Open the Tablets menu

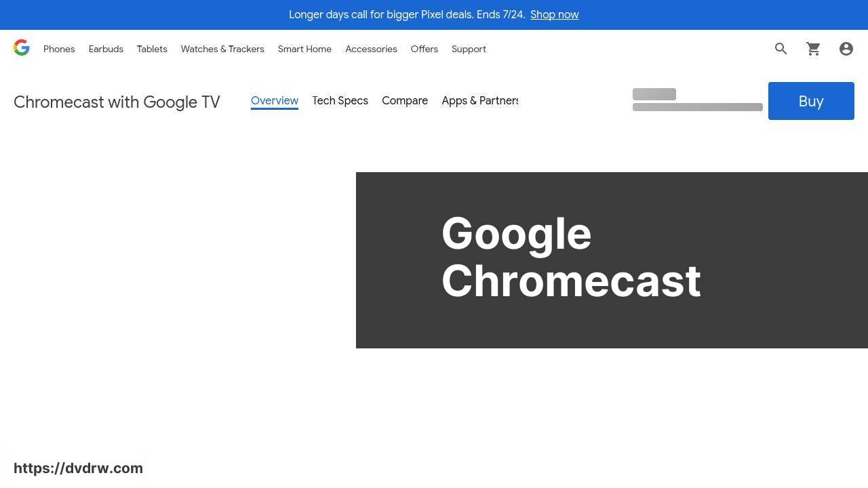click(152, 49)
